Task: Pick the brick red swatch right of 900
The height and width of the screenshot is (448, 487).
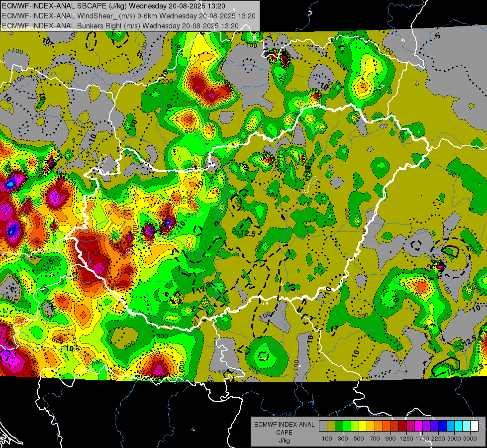Action: click(395, 426)
